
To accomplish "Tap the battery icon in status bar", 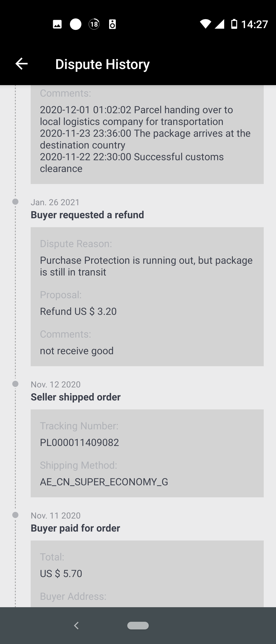I will point(234,24).
